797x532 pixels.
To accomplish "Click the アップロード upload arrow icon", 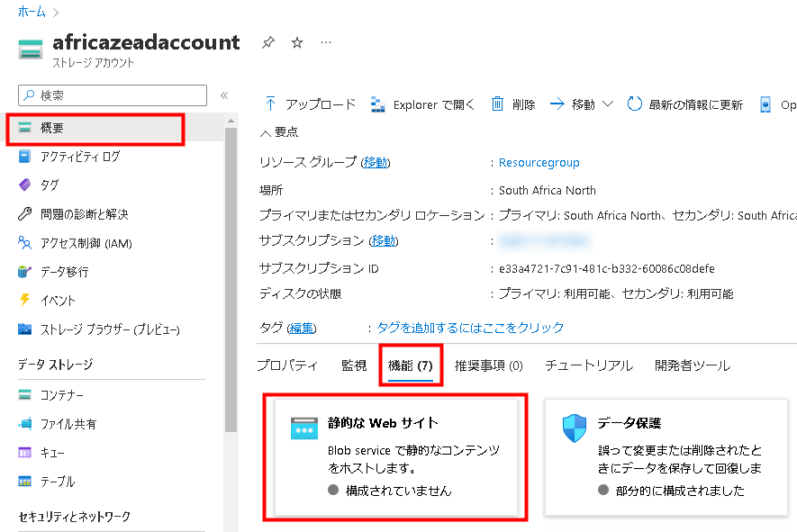I will pos(270,104).
